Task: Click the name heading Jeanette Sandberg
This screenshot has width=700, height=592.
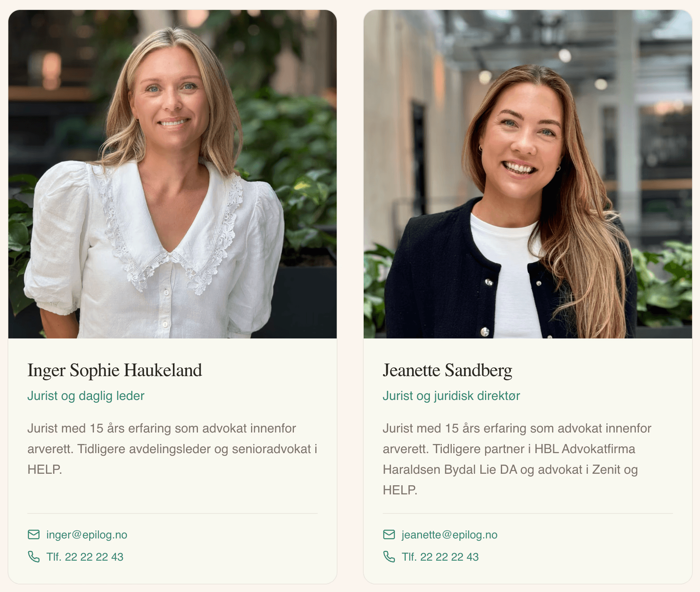Action: pos(447,371)
